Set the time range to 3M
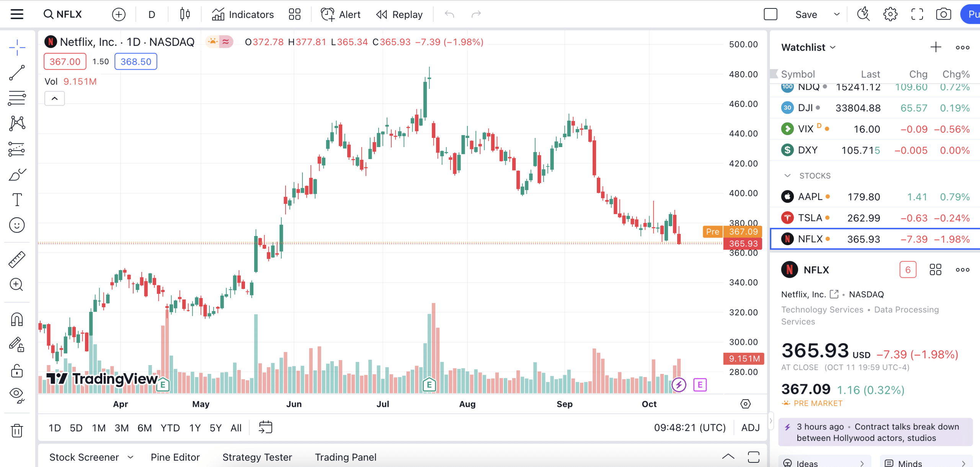 click(x=122, y=428)
